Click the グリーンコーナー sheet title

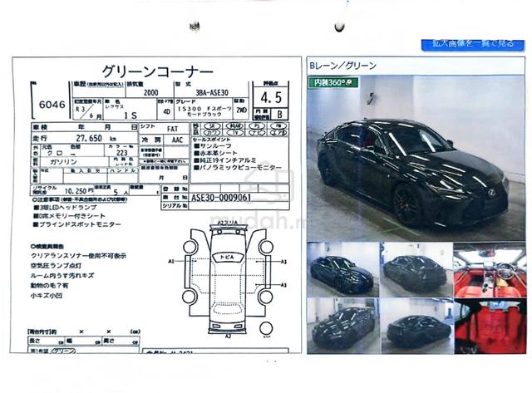[157, 71]
